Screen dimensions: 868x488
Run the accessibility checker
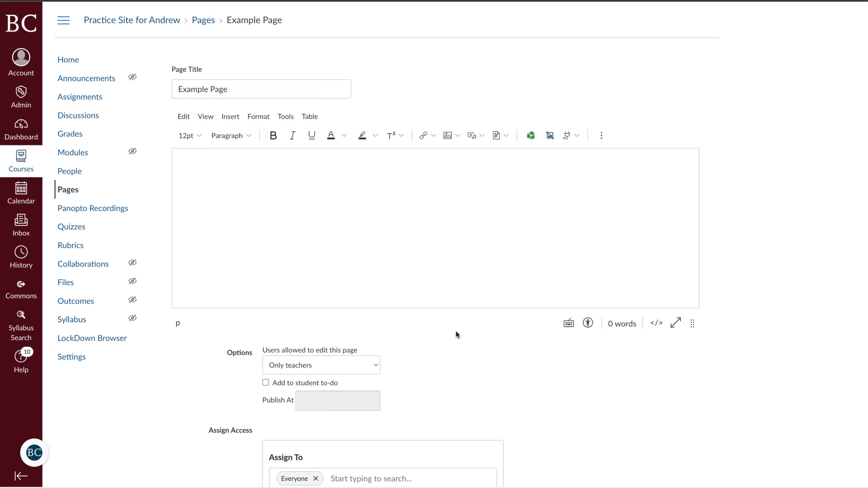587,323
